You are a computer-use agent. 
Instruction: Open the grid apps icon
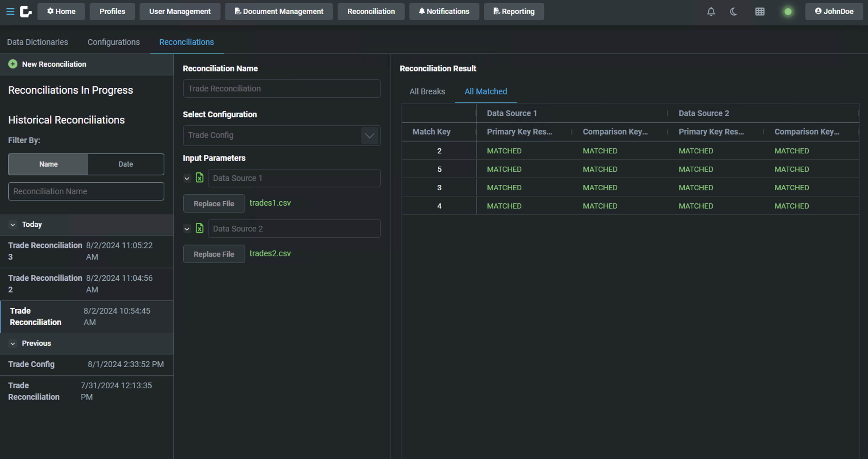[759, 12]
